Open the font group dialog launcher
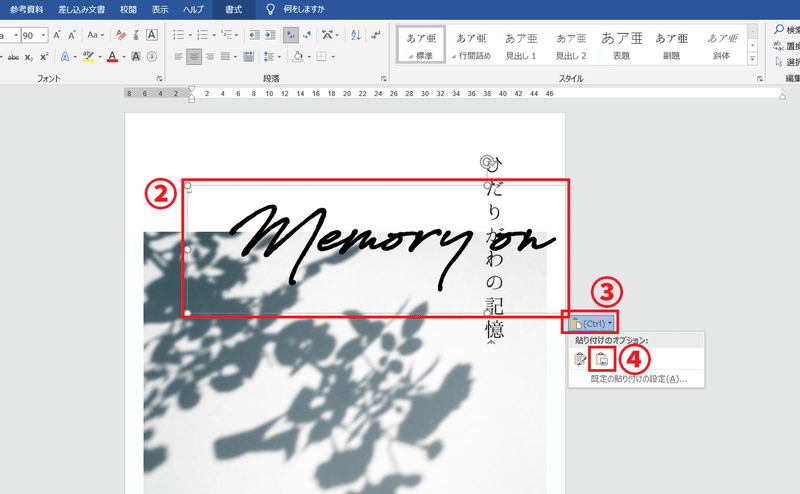This screenshot has width=800, height=494. pyautogui.click(x=160, y=79)
